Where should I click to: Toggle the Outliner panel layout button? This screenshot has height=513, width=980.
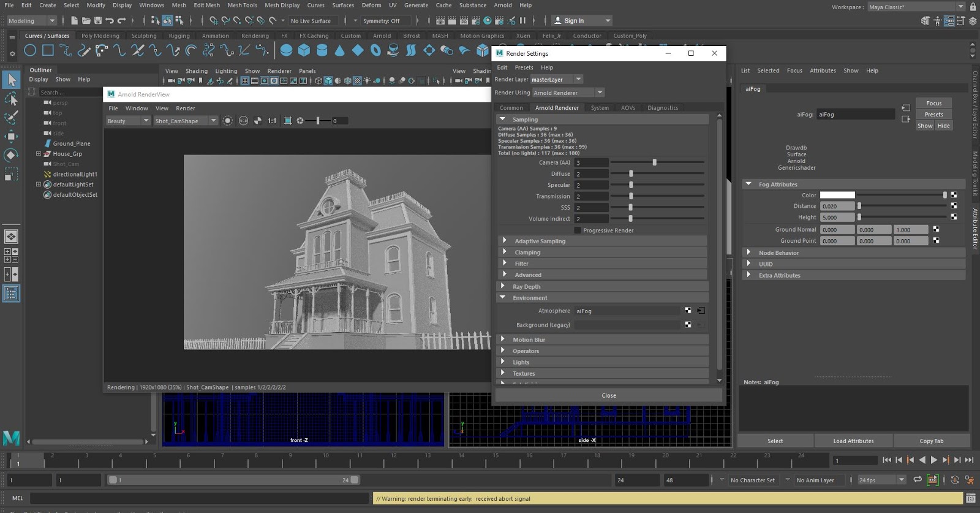[11, 294]
